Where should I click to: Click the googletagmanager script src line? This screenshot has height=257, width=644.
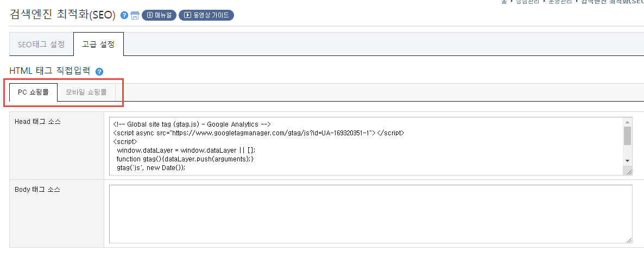(x=259, y=133)
